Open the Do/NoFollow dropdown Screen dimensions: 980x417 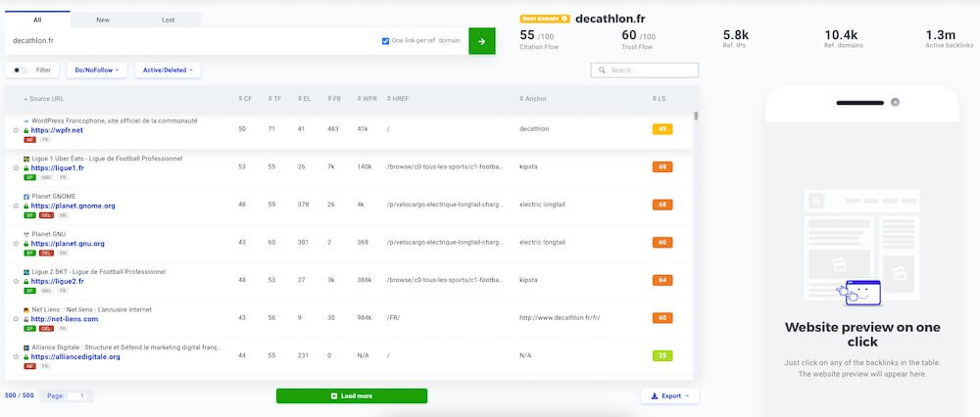[x=97, y=70]
